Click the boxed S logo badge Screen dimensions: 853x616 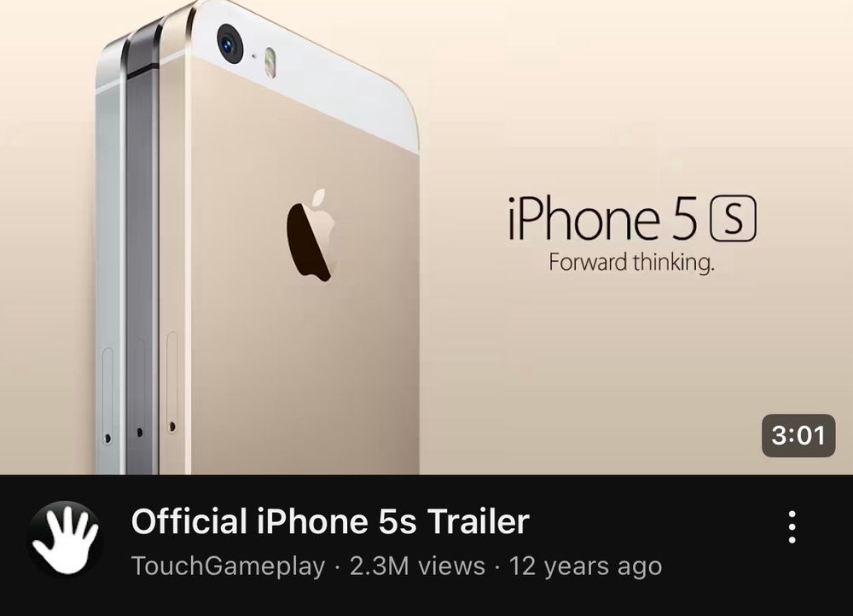(734, 218)
